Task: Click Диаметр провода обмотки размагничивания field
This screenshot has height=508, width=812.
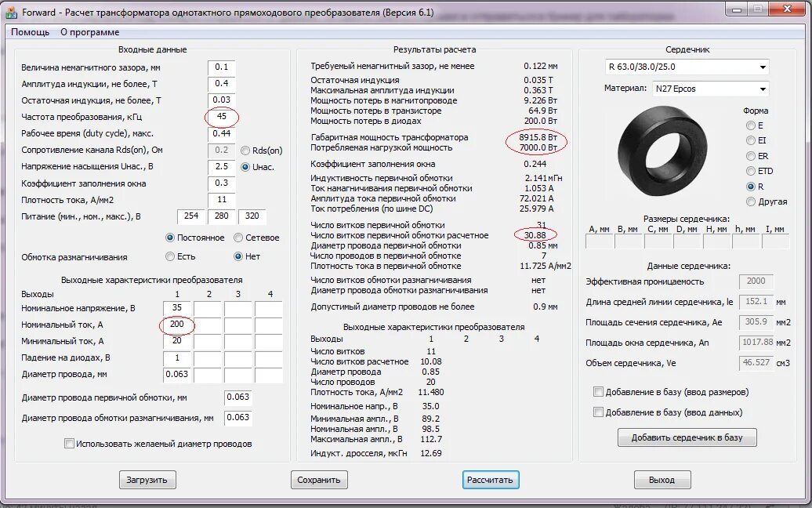Action: (x=238, y=417)
